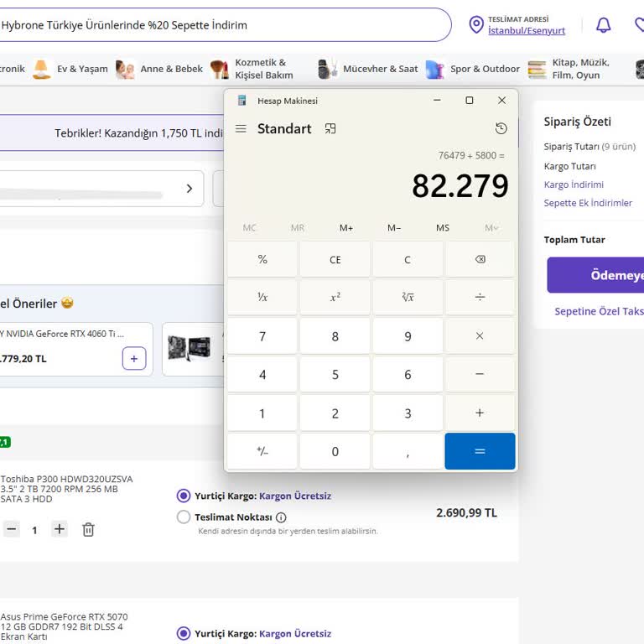Click the x squared key
The width and height of the screenshot is (644, 644).
coord(335,297)
